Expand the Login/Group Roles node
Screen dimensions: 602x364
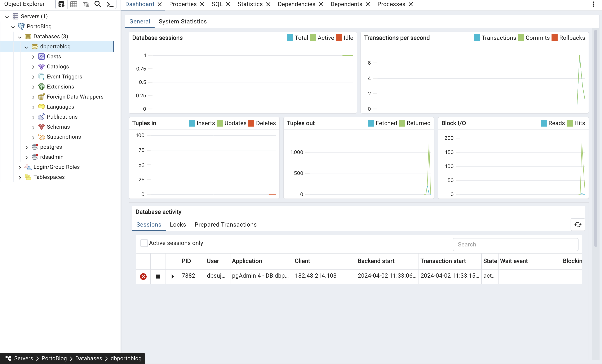pyautogui.click(x=20, y=167)
